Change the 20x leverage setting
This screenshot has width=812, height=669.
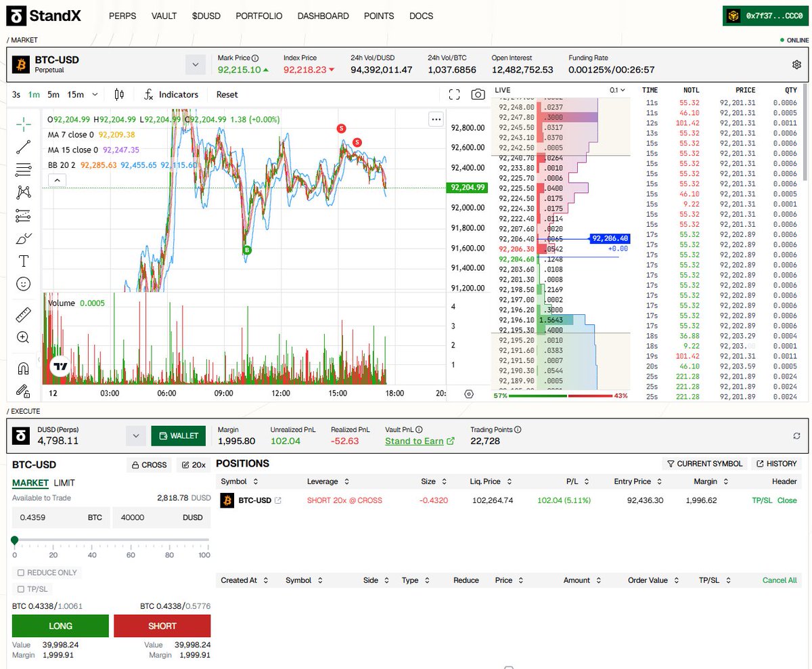pyautogui.click(x=194, y=465)
